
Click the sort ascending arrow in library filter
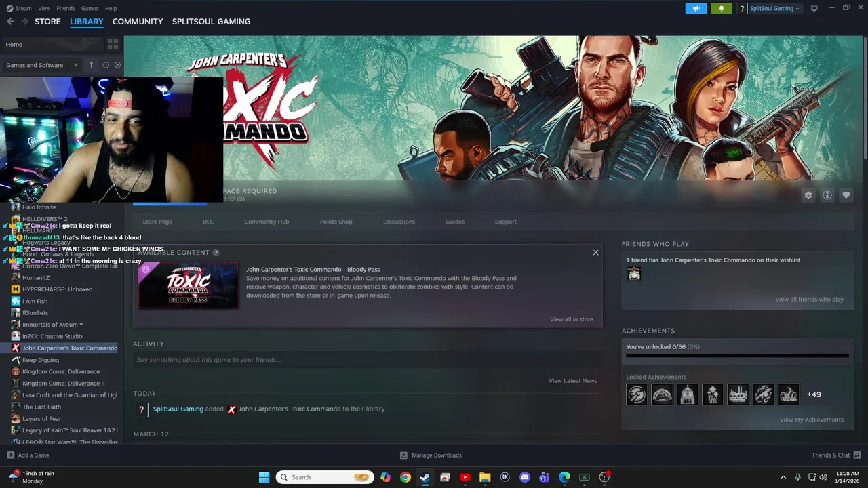coord(91,65)
